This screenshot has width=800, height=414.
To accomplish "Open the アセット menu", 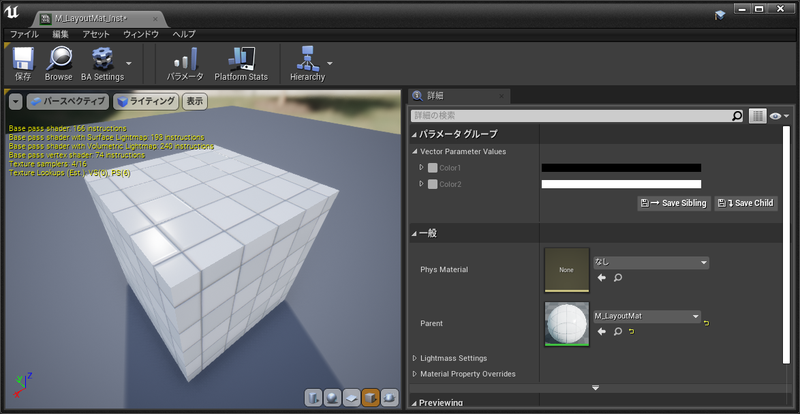I will tap(96, 35).
